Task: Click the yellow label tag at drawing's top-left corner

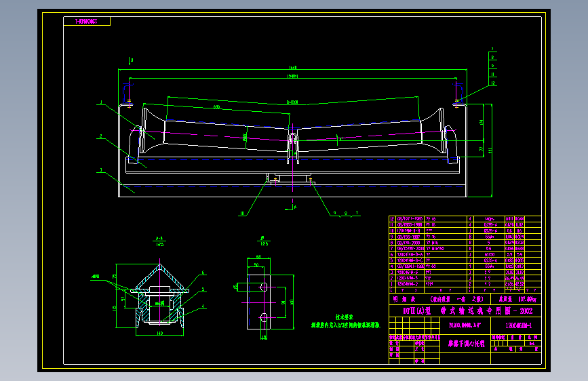Action: (87, 22)
